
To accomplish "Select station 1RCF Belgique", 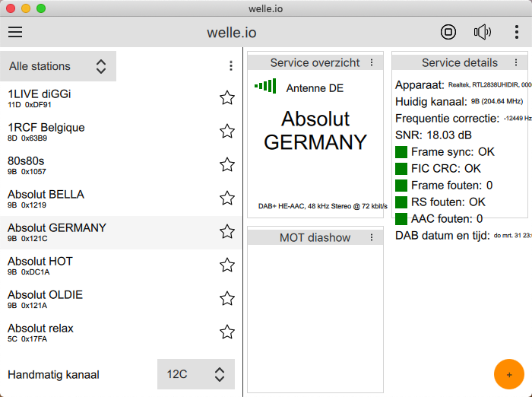I will (120, 132).
